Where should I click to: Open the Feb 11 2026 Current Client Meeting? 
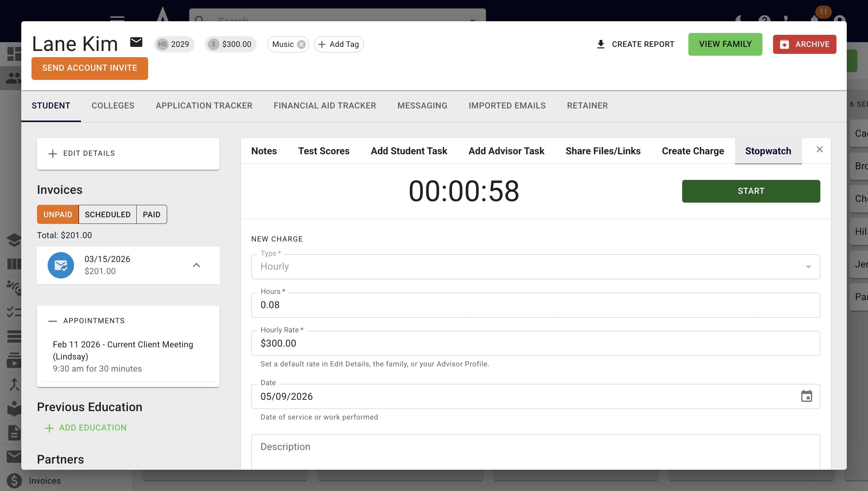pos(128,356)
